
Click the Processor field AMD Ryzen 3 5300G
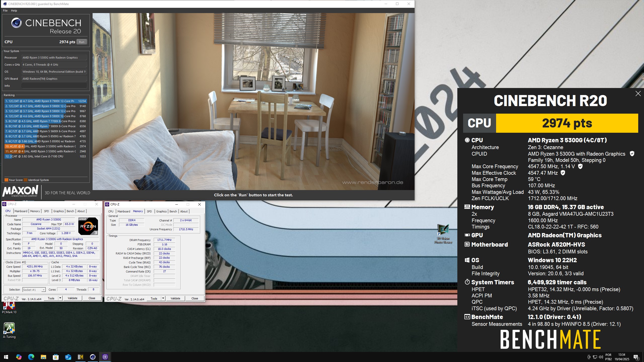tap(54, 58)
